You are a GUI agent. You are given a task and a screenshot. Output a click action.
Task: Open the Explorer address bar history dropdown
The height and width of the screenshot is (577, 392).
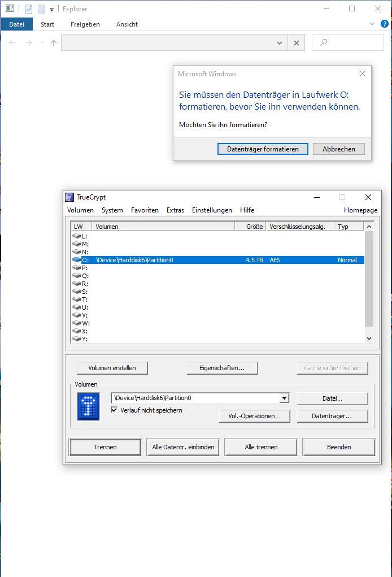tap(280, 43)
